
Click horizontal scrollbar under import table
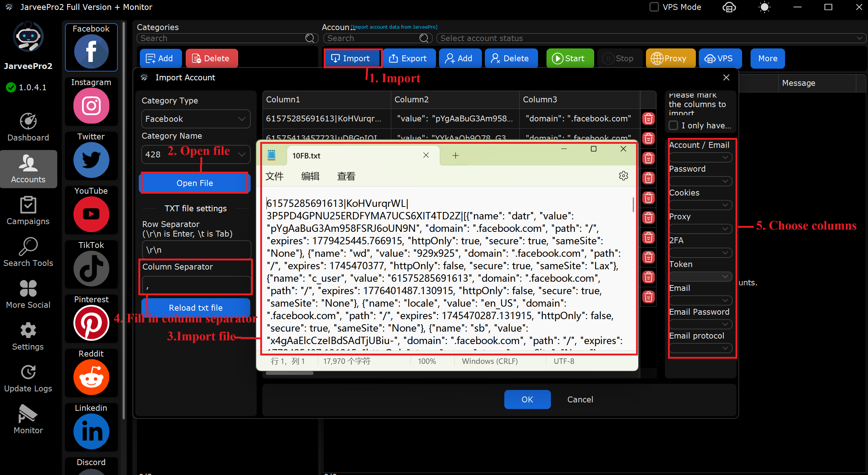[290, 373]
